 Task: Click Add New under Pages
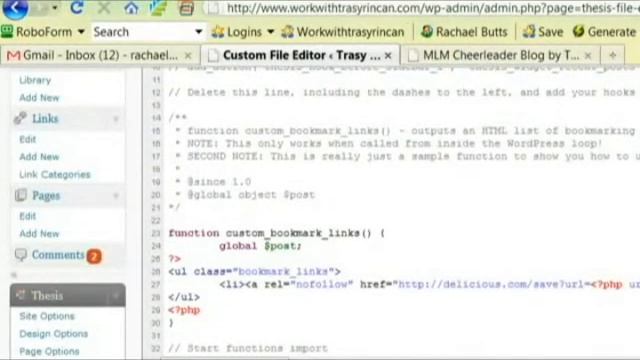39,233
